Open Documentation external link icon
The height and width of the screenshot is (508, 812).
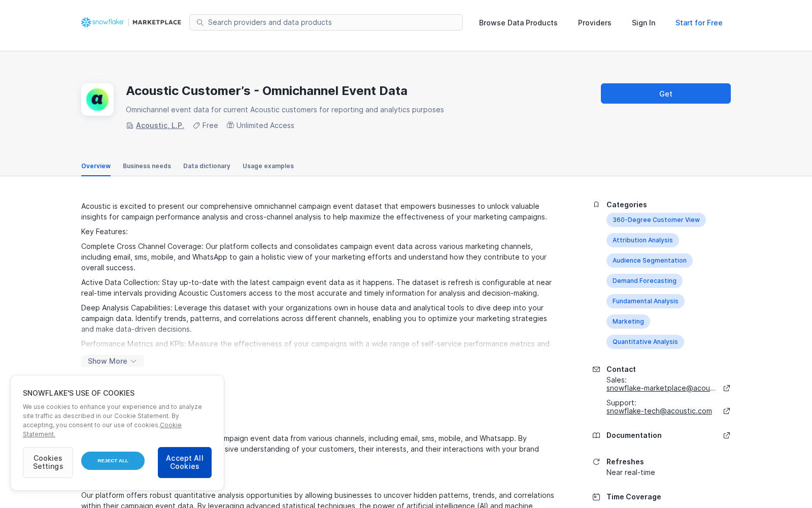coord(727,435)
